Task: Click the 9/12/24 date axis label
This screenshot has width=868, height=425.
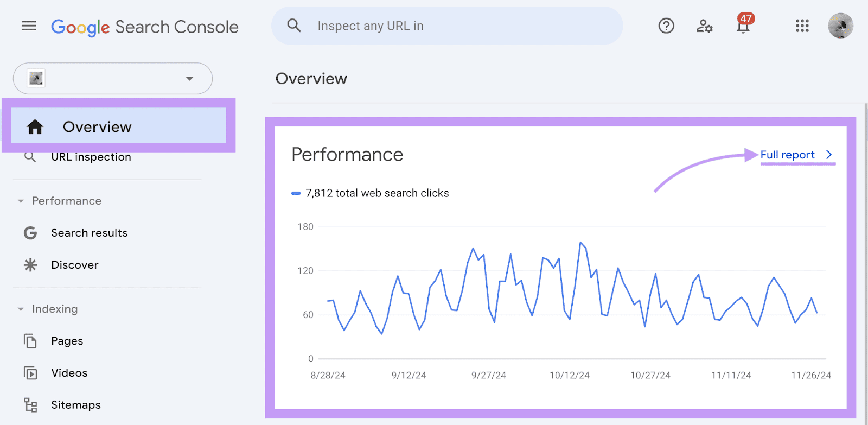Action: tap(409, 375)
